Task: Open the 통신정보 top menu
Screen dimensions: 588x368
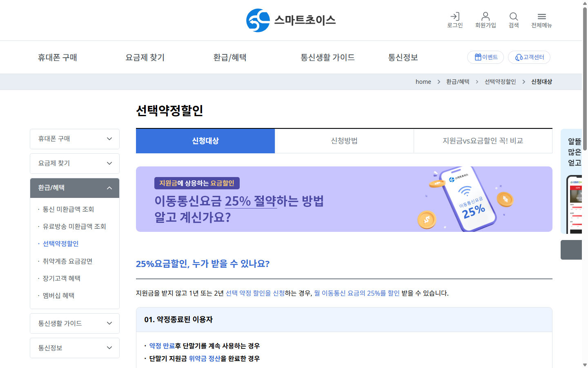Action: [x=403, y=58]
